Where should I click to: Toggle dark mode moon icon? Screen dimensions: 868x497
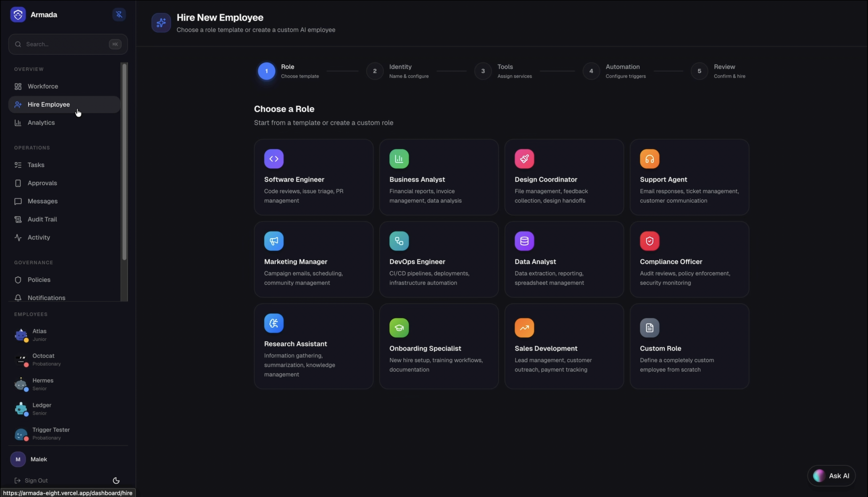click(116, 480)
